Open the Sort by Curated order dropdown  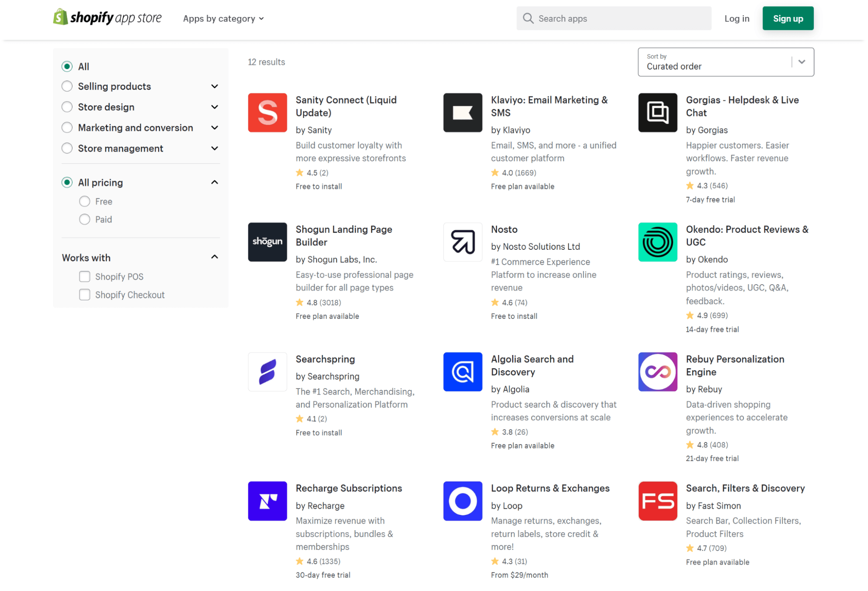[x=726, y=62]
